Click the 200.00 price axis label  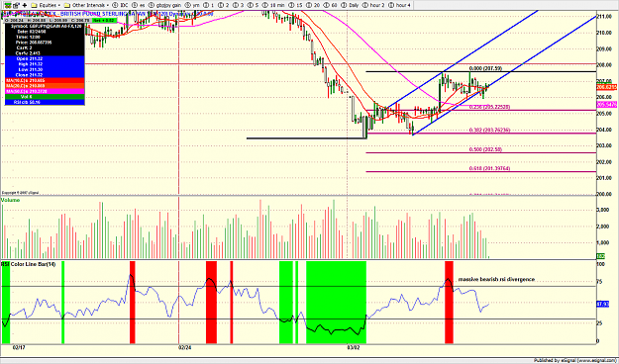(605, 195)
